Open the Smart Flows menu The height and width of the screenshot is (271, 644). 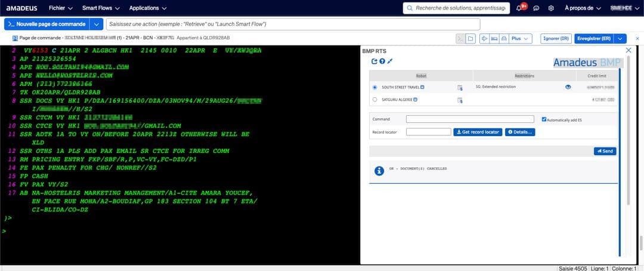pyautogui.click(x=101, y=8)
